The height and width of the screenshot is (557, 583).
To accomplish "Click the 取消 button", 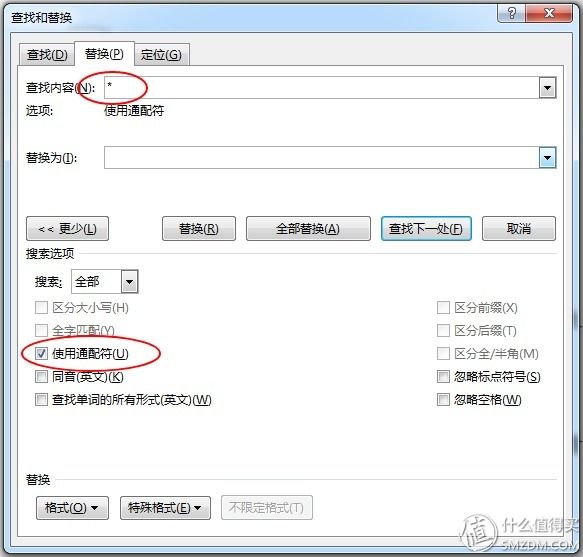I will click(x=519, y=229).
